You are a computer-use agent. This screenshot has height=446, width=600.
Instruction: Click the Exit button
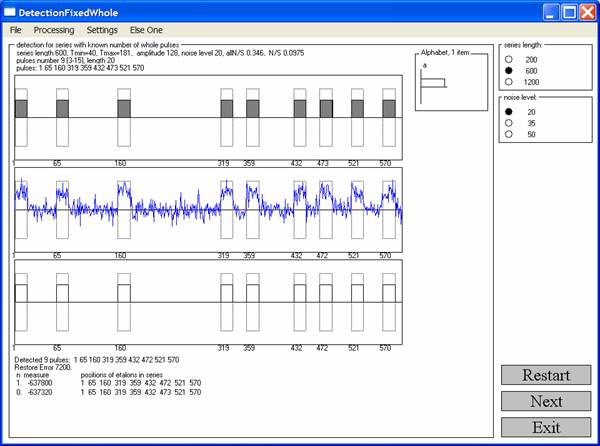click(546, 427)
